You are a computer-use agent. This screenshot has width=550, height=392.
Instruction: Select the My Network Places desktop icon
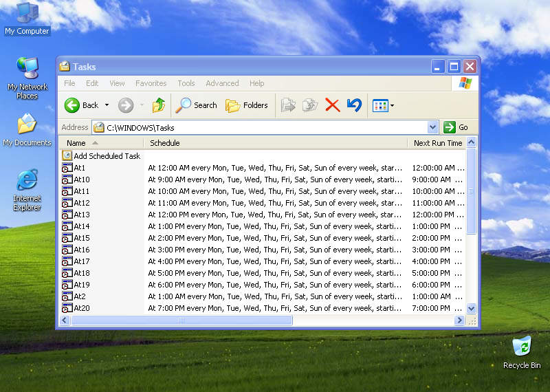pyautogui.click(x=27, y=78)
